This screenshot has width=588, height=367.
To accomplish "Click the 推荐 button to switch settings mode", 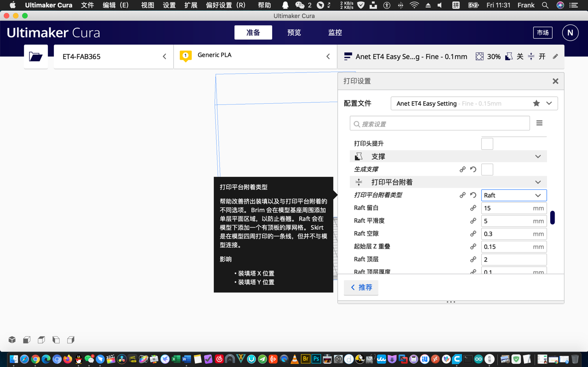I will (361, 288).
